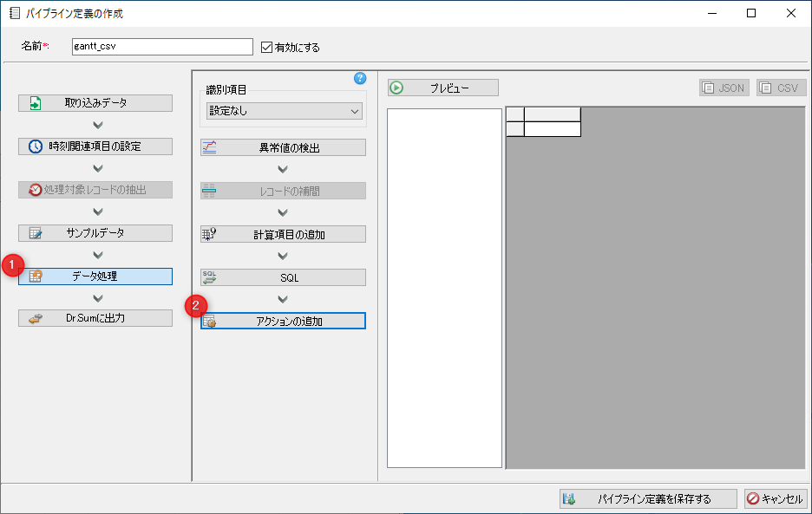Open the 識別項目 dropdown showing 設定なし

[x=285, y=111]
